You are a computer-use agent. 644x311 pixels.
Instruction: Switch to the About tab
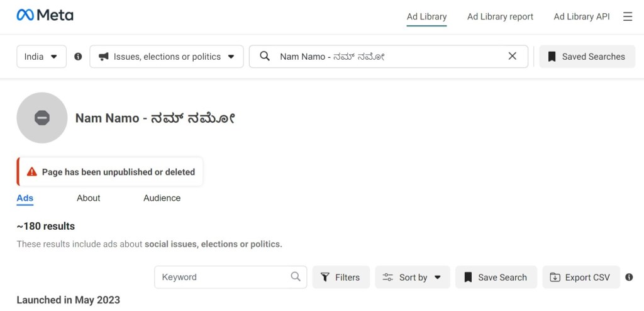[x=88, y=198]
